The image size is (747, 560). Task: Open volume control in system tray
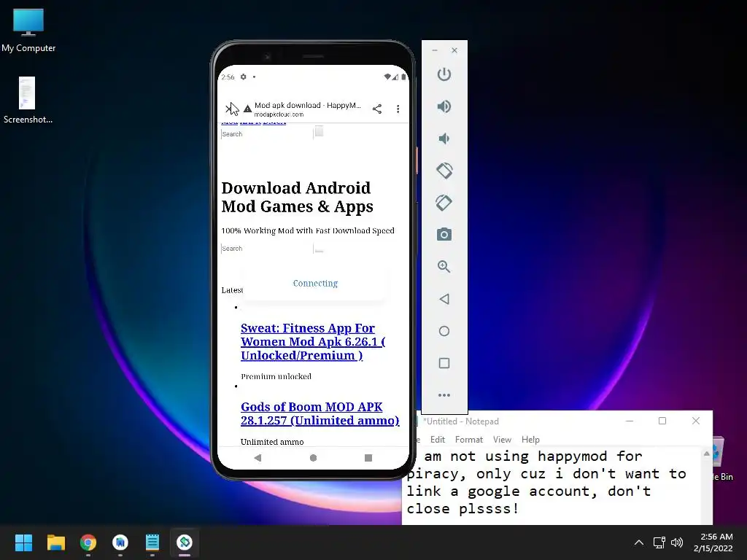point(677,542)
